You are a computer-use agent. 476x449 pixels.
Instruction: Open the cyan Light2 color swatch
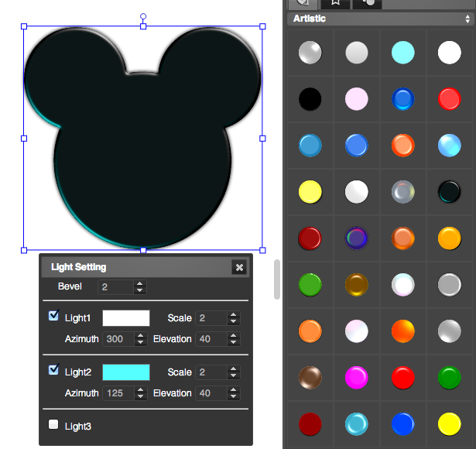pos(126,372)
